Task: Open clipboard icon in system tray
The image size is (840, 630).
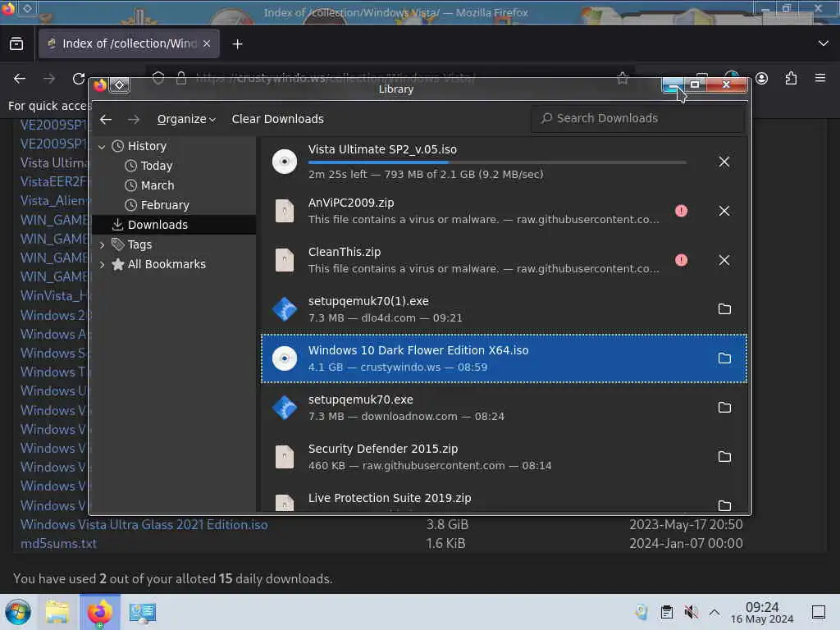Action: pos(666,612)
